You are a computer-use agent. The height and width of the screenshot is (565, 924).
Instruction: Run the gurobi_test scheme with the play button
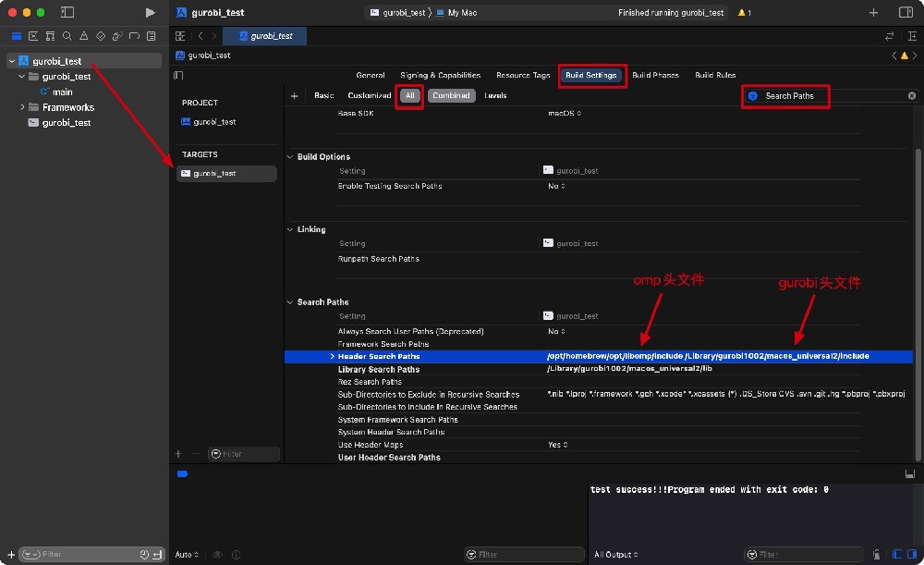(x=150, y=12)
